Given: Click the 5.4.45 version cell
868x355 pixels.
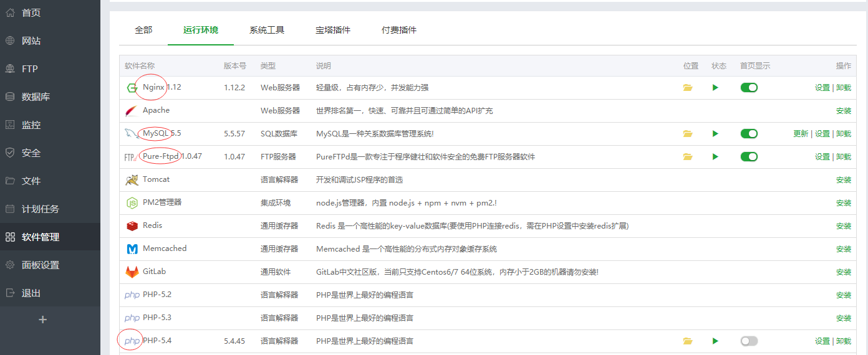Looking at the screenshot, I should [x=234, y=341].
